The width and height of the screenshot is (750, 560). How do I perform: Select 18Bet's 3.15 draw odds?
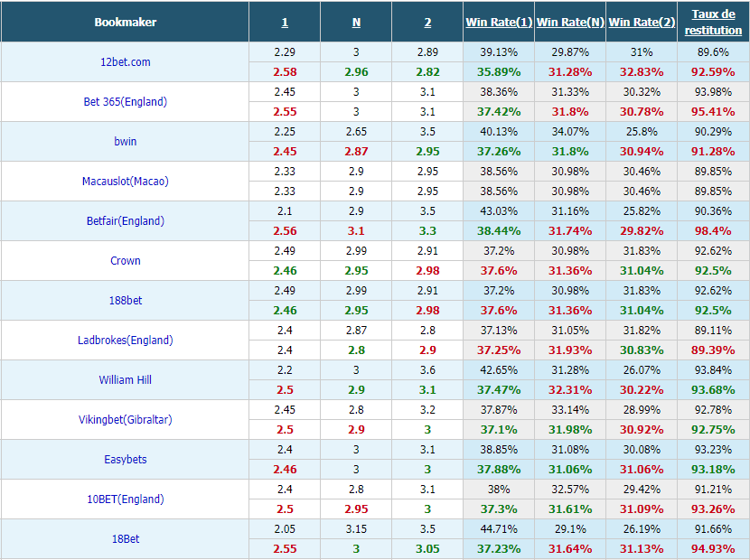tap(356, 529)
